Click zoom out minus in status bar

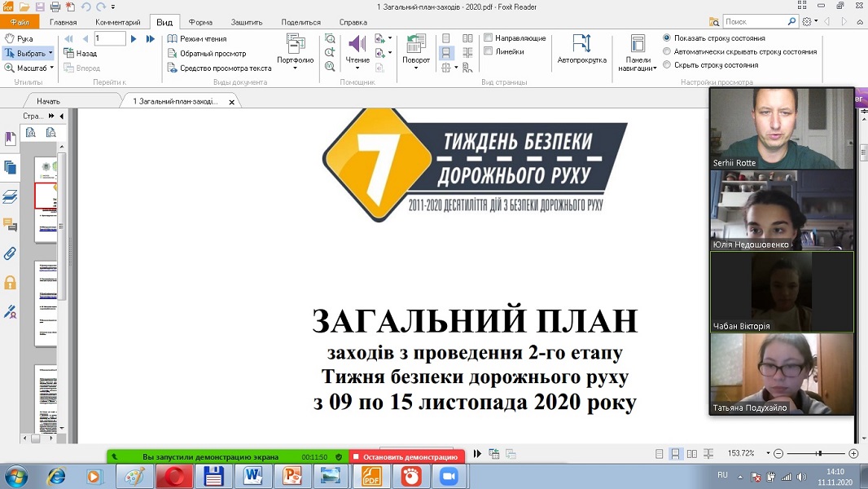778,454
